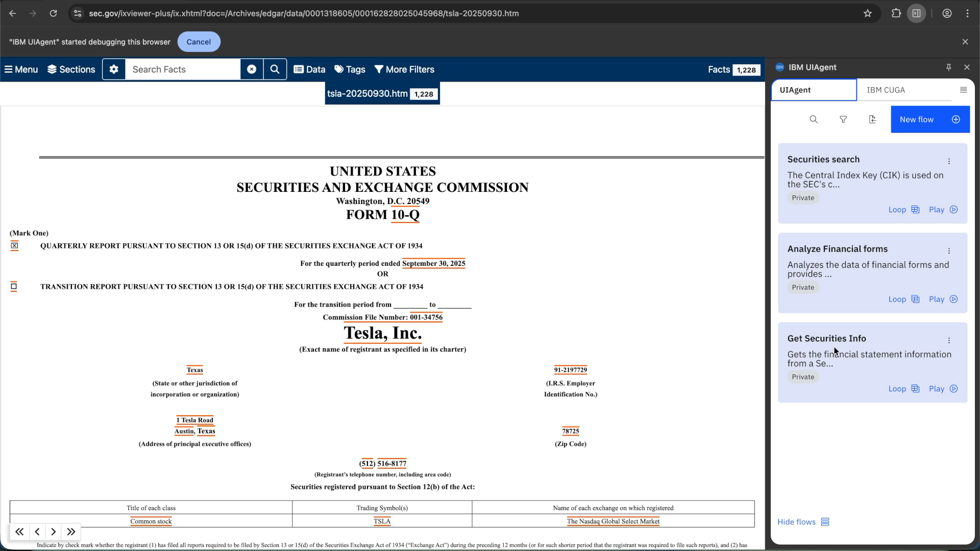Search flows with the UIAgent magnifier icon
The image size is (980, 551).
[x=814, y=119]
